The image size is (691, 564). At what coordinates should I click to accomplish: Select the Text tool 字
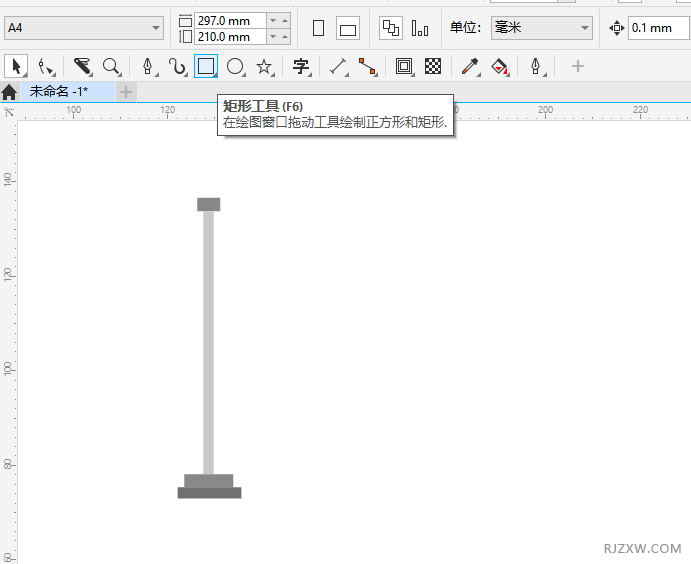301,67
